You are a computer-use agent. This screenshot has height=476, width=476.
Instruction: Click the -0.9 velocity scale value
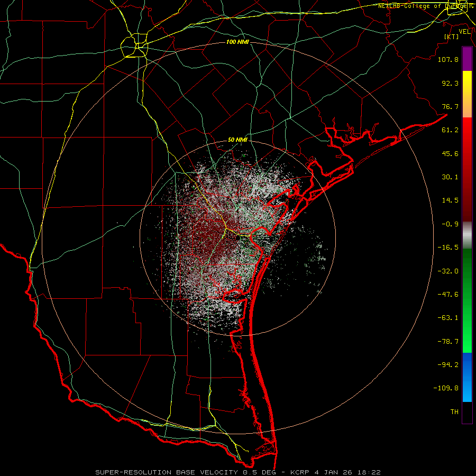click(450, 224)
